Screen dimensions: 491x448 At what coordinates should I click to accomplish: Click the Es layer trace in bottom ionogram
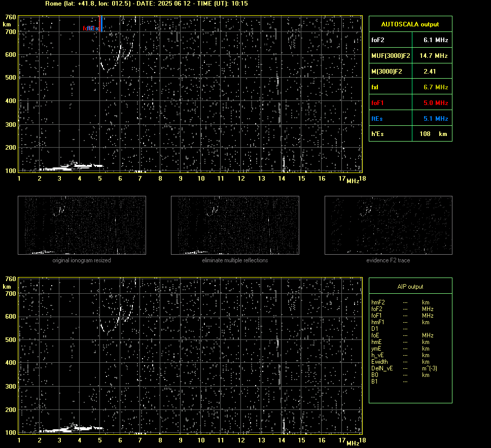click(x=71, y=429)
